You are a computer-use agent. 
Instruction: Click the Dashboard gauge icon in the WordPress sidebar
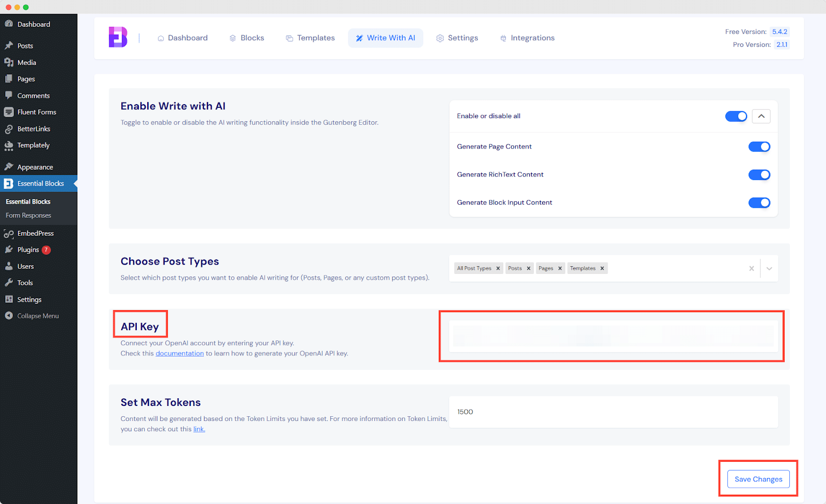coord(9,24)
